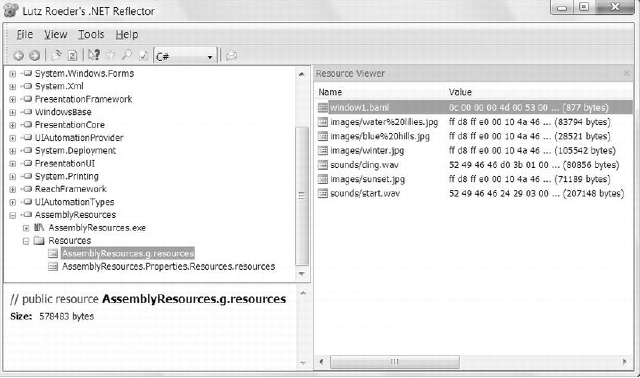Expand the System.Printing node
The width and height of the screenshot is (640, 378).
[13, 177]
